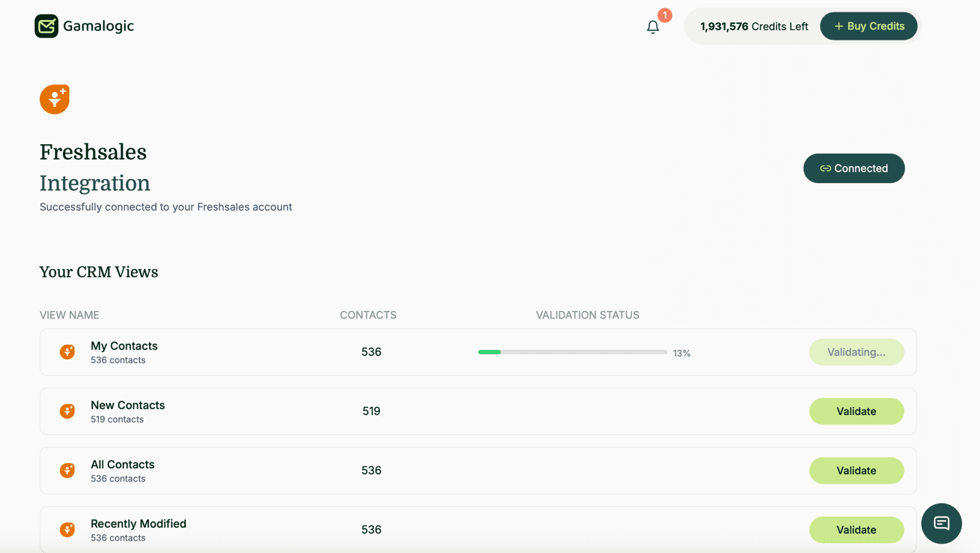Click the 'Successfully connected to your Freshsales account' text
Viewport: 980px width, 553px height.
click(x=166, y=207)
